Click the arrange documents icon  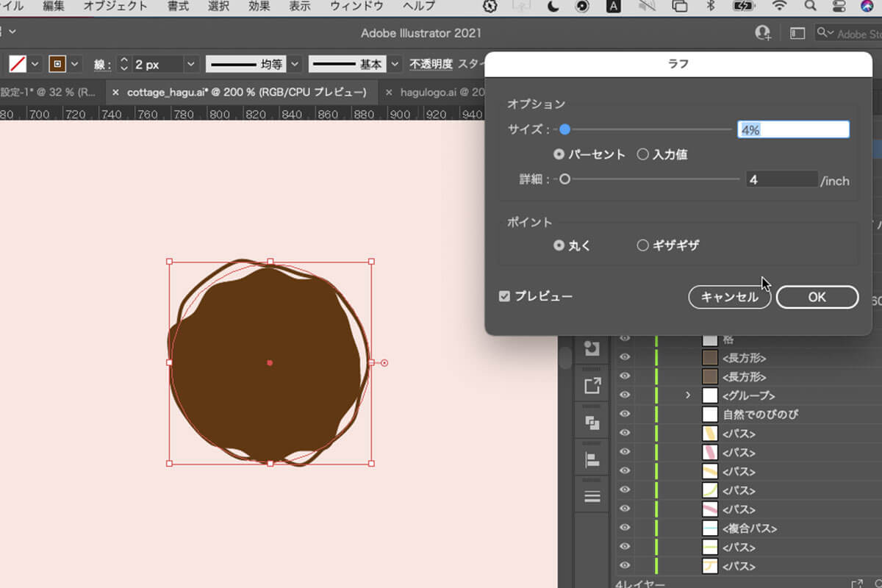(x=797, y=33)
